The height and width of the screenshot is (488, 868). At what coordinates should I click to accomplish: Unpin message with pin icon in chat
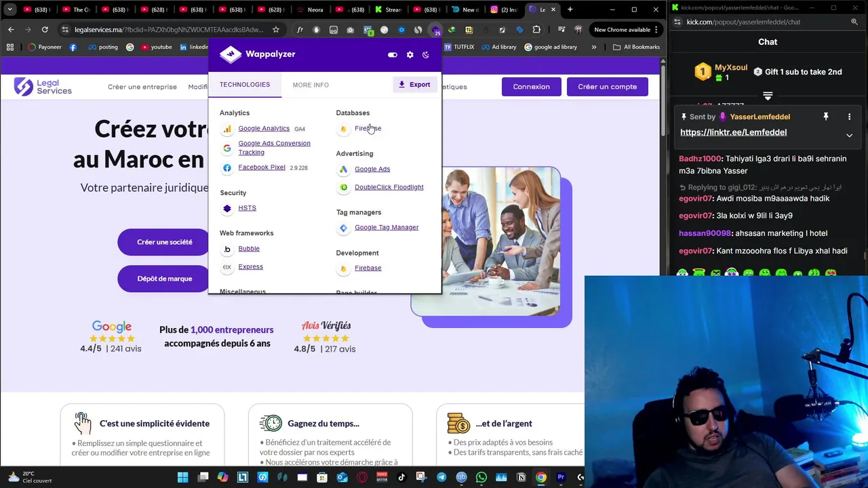tap(826, 117)
